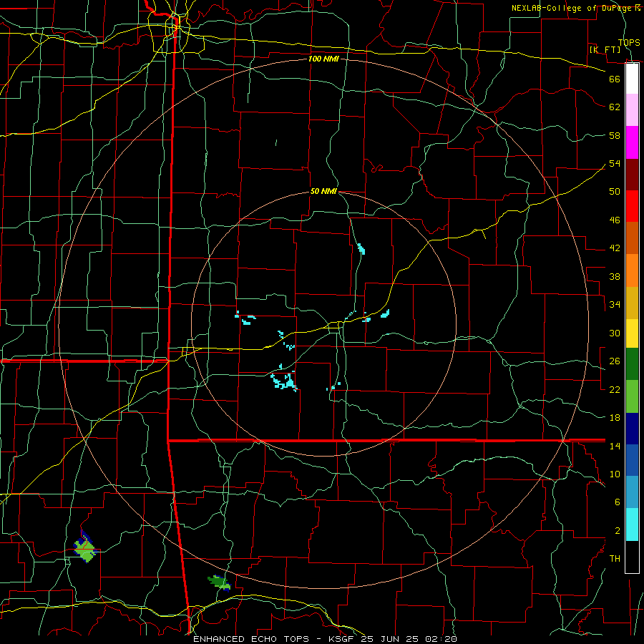This screenshot has height=644, width=644.
Task: Click the '02:20' time stamp
Action: [441, 639]
